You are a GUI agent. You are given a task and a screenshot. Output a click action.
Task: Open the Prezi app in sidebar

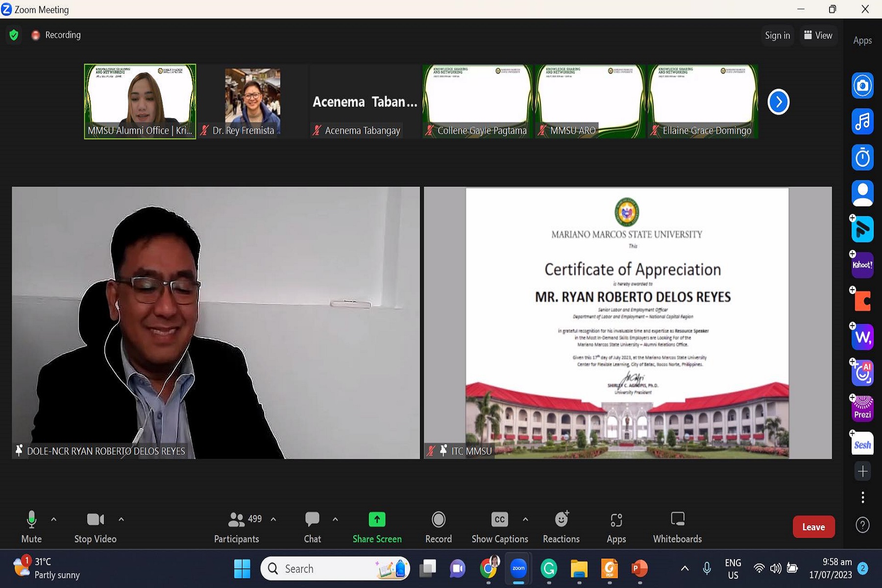(862, 408)
